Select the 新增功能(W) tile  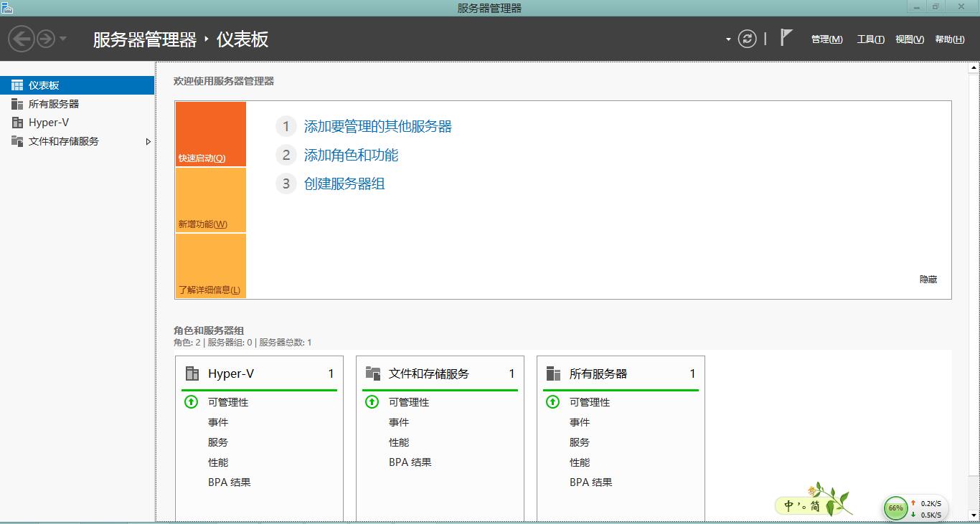pyautogui.click(x=210, y=201)
